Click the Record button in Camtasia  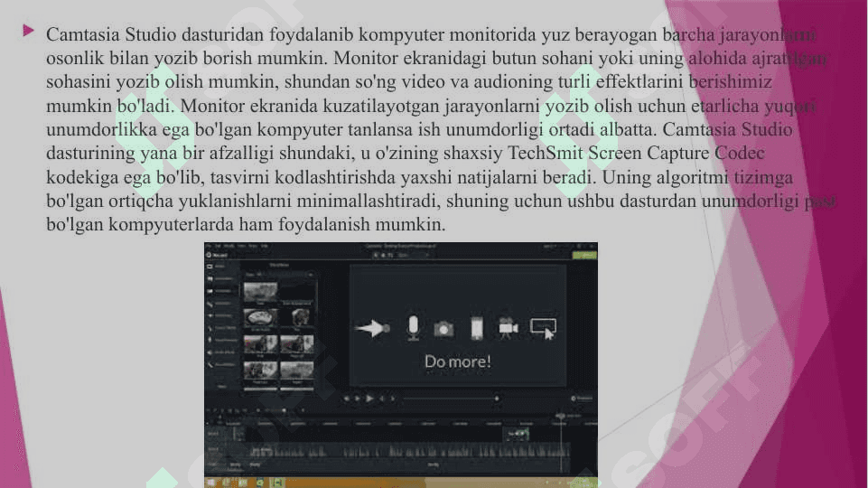[216, 255]
